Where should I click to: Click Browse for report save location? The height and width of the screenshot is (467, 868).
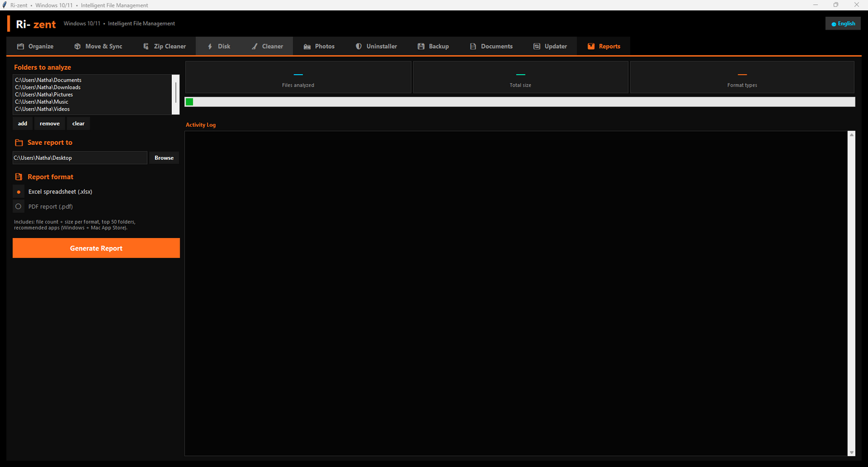[164, 158]
